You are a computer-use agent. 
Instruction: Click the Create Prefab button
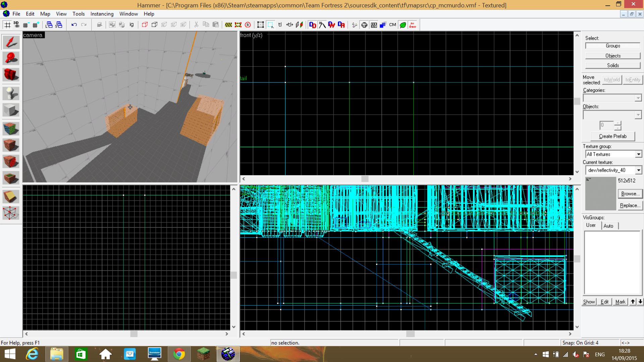pyautogui.click(x=613, y=136)
